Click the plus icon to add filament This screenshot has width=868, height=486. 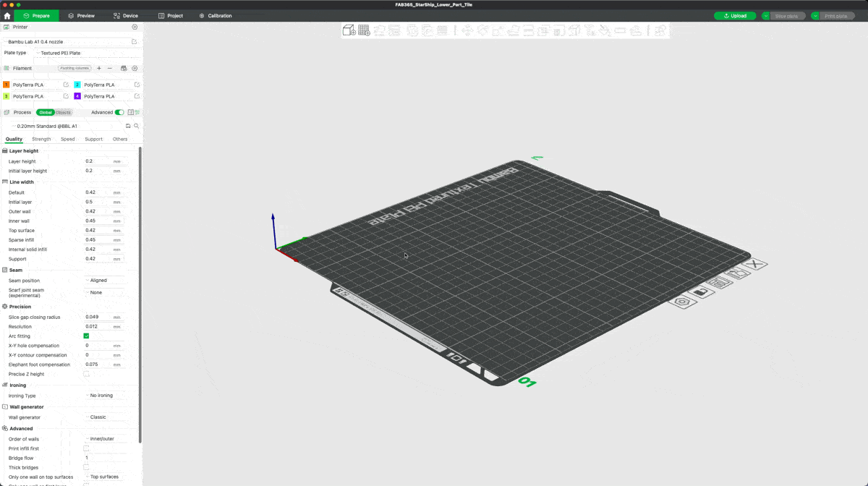click(99, 69)
